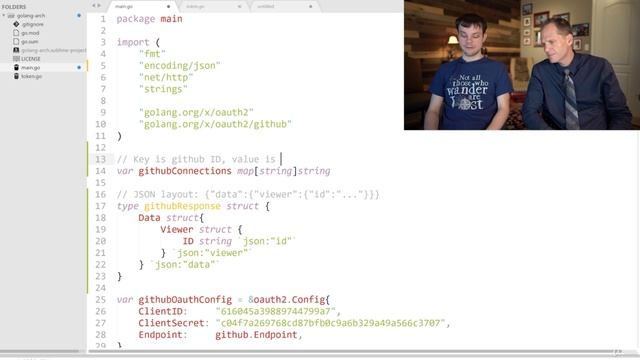Click the FOLDERS sidebar header

(x=14, y=7)
